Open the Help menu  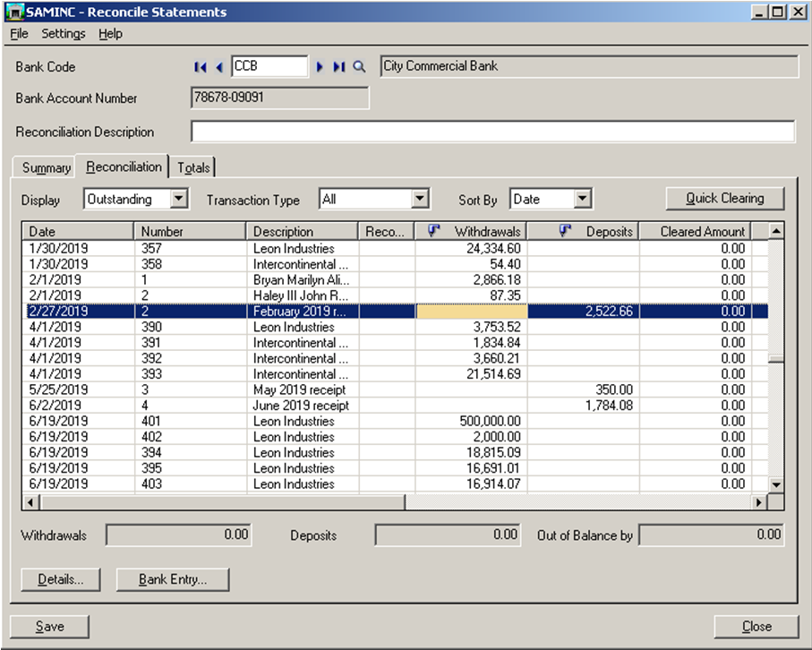point(110,34)
